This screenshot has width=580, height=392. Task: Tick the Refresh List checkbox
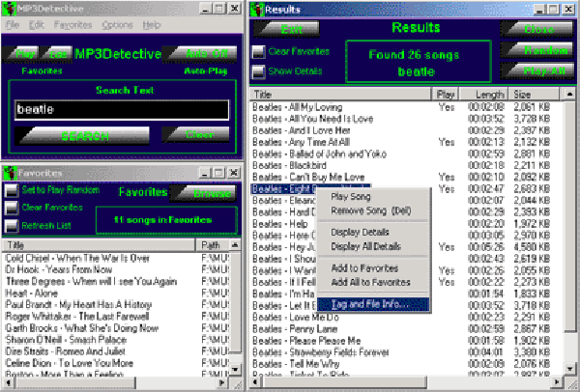tap(12, 226)
